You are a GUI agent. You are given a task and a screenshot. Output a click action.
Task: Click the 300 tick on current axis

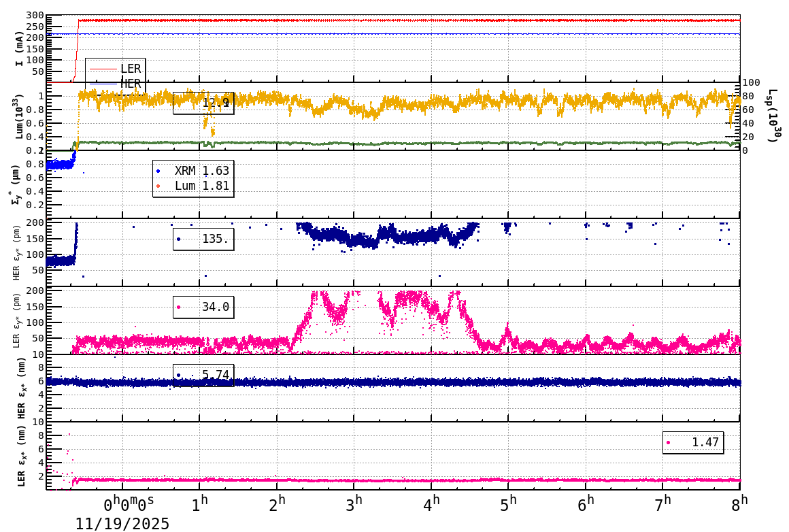pos(35,16)
